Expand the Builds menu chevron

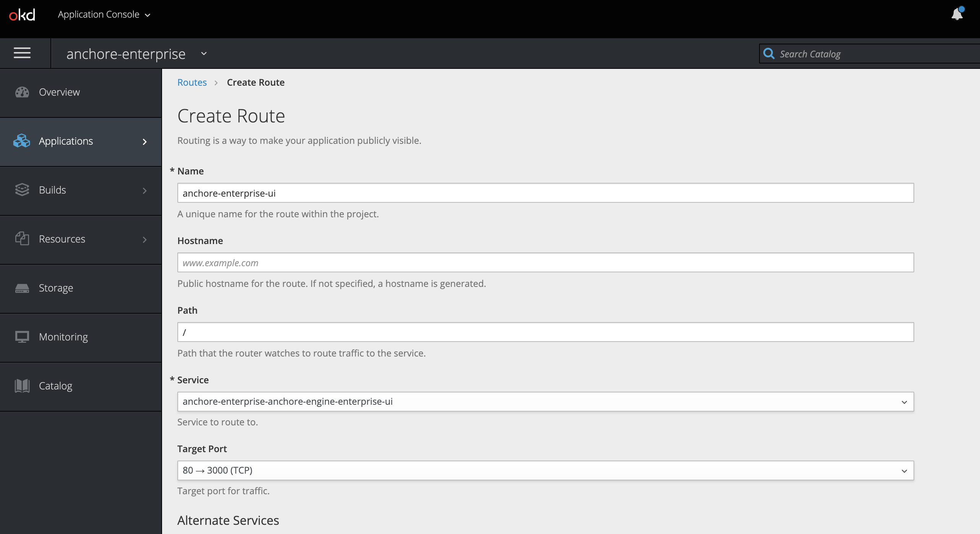pos(145,189)
